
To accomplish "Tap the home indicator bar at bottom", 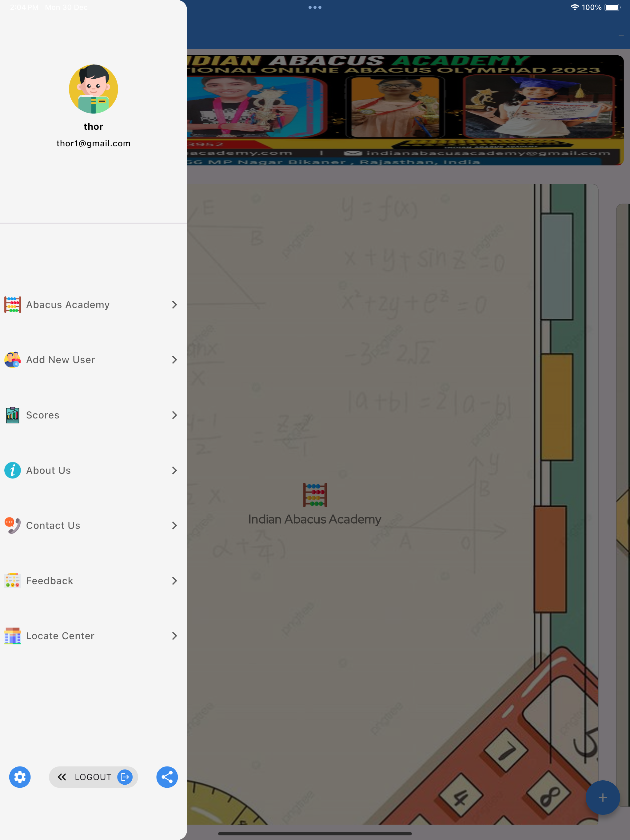I will click(x=315, y=834).
